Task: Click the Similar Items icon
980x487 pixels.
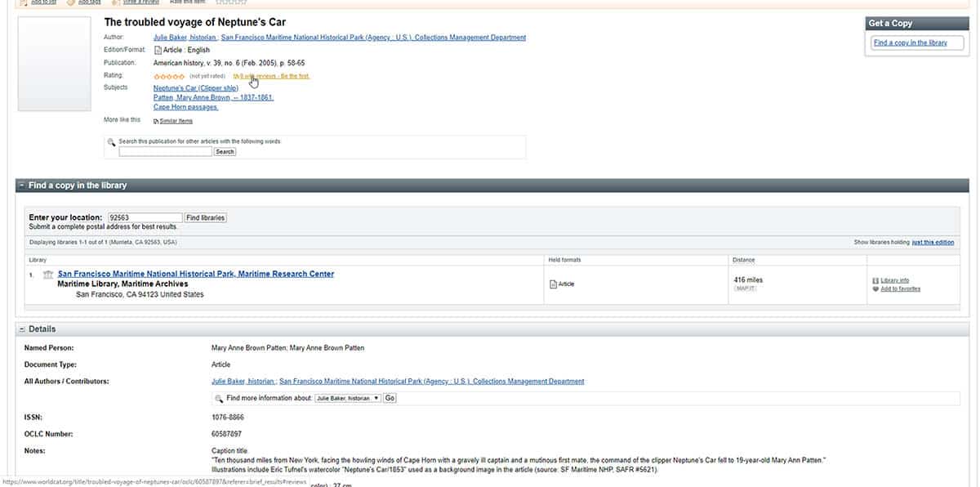Action: 156,121
